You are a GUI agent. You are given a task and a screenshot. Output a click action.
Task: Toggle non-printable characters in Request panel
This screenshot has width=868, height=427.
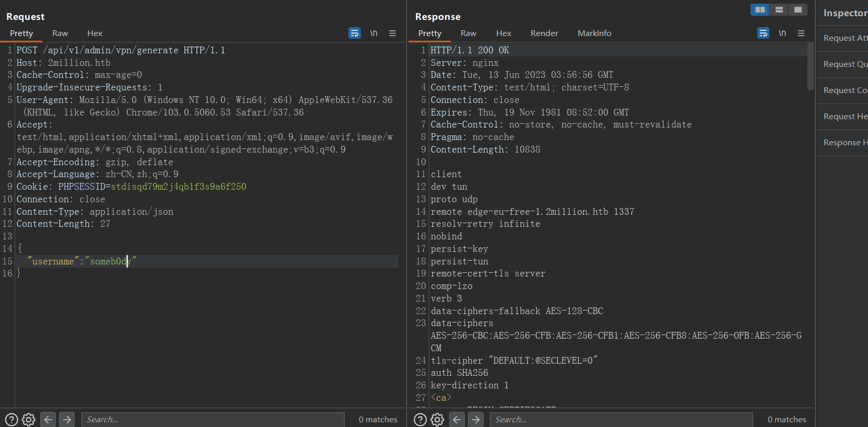click(373, 33)
